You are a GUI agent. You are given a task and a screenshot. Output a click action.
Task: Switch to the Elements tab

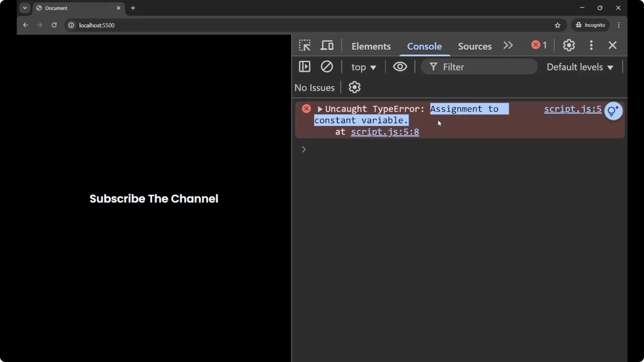[371, 46]
